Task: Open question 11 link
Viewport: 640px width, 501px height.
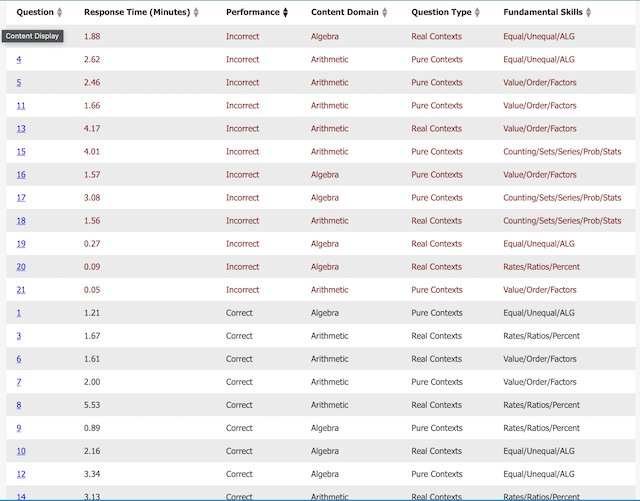Action: [x=21, y=106]
